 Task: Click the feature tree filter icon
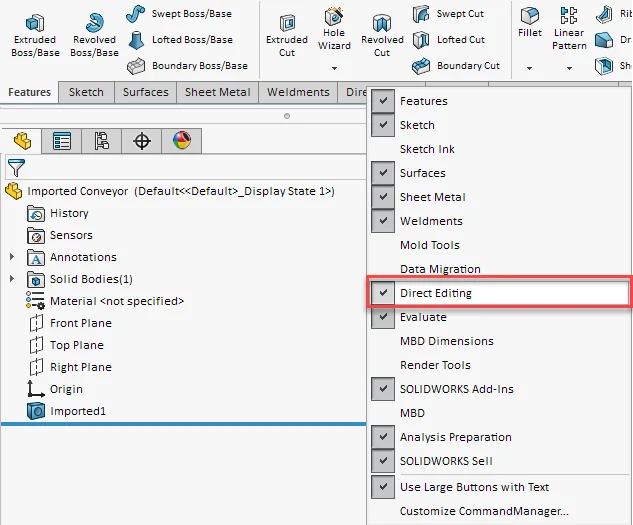click(x=16, y=168)
